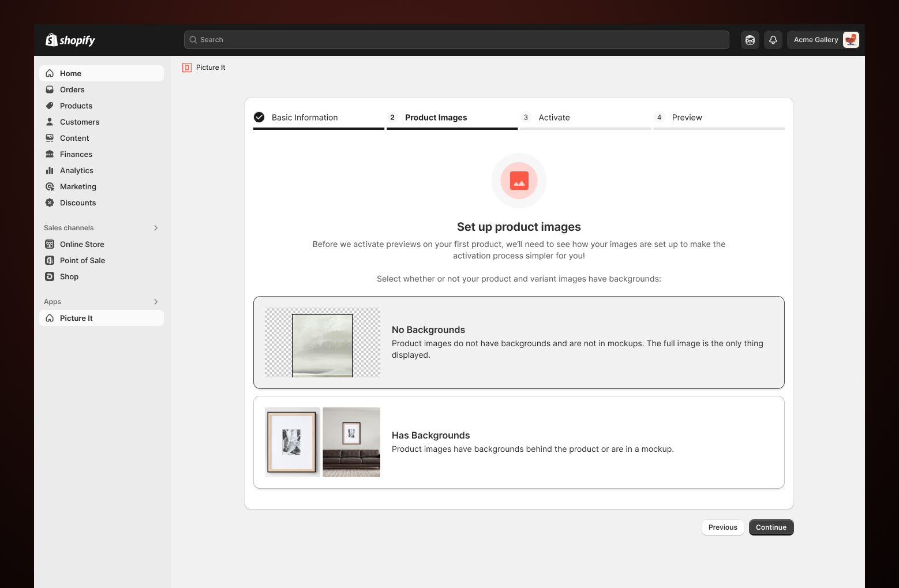Click the Picture It breadcrumb app icon
Image resolution: width=899 pixels, height=588 pixels.
point(187,68)
